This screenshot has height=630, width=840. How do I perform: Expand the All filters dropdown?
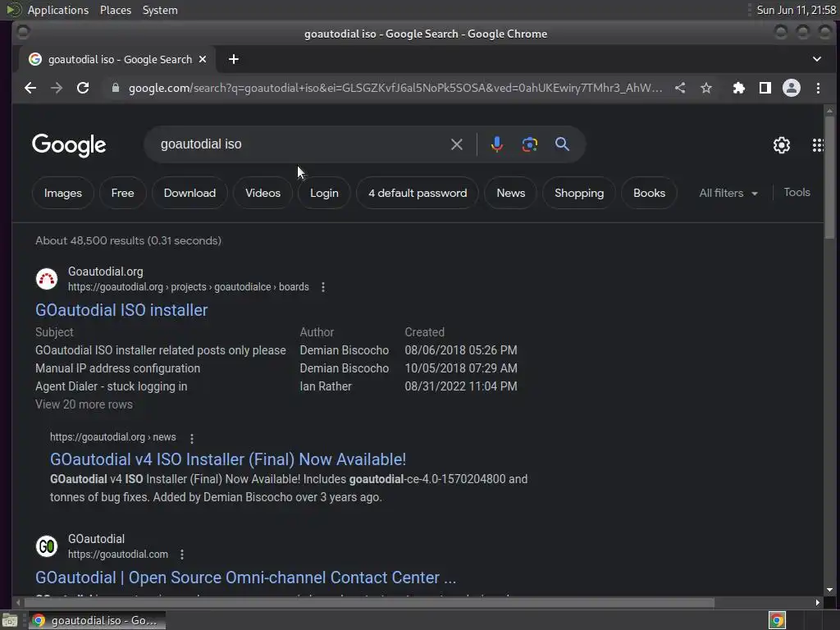pyautogui.click(x=728, y=193)
